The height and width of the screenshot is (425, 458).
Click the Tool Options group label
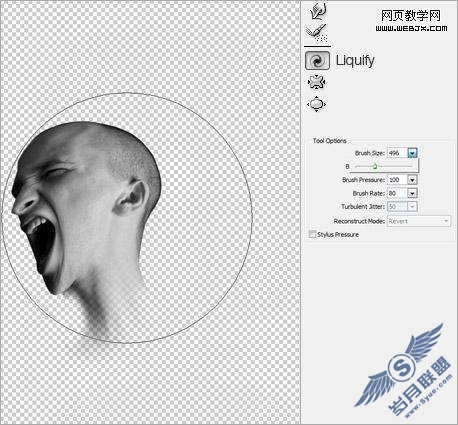(x=329, y=141)
